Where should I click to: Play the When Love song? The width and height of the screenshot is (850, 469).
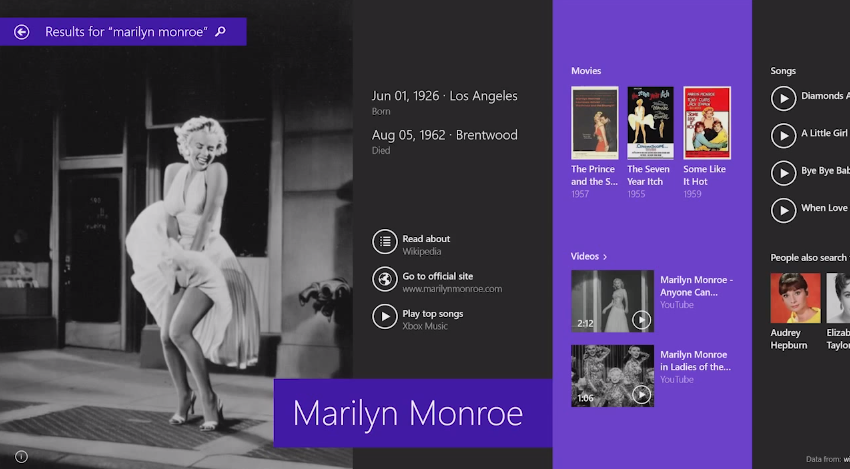coord(784,209)
